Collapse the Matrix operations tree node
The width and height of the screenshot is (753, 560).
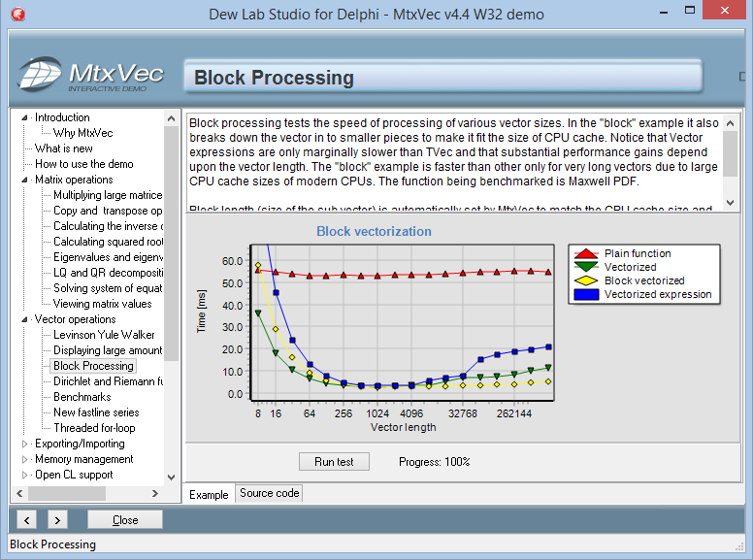(x=24, y=180)
